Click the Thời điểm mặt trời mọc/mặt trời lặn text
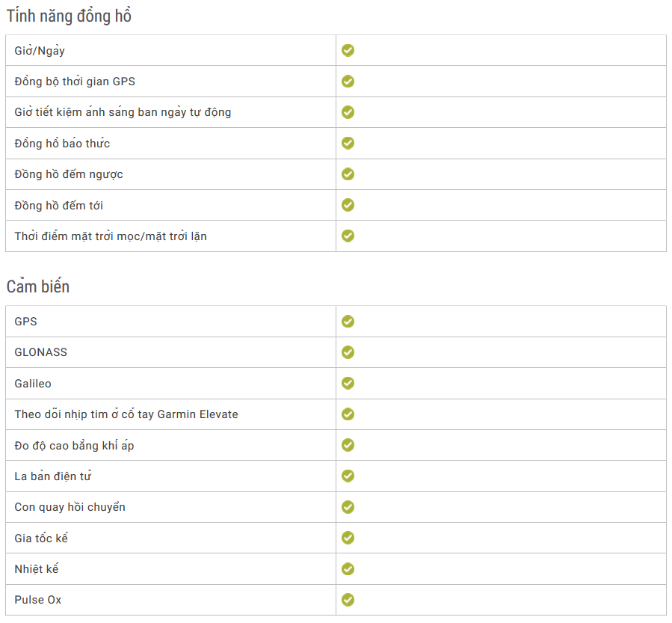 coord(111,236)
